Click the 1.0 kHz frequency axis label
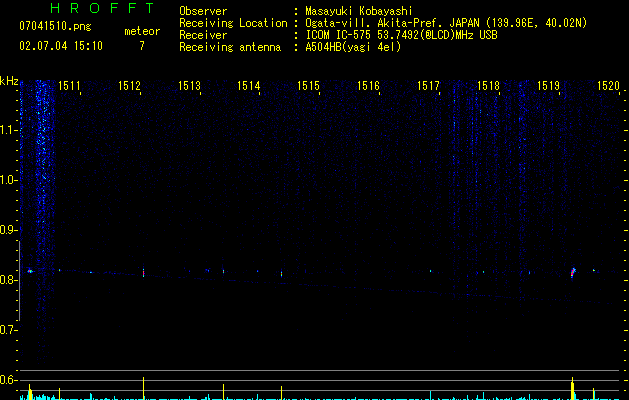629x400 pixels. (x=8, y=180)
